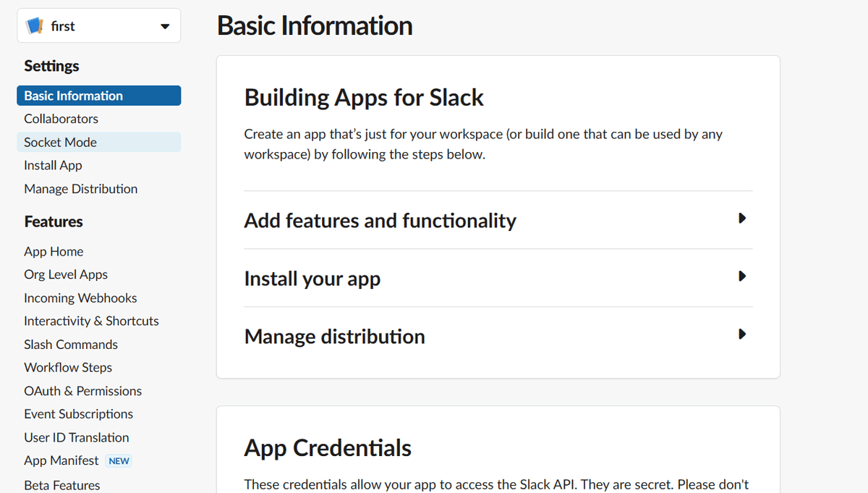The width and height of the screenshot is (868, 493).
Task: Open OAuth & Permissions page
Action: (82, 391)
